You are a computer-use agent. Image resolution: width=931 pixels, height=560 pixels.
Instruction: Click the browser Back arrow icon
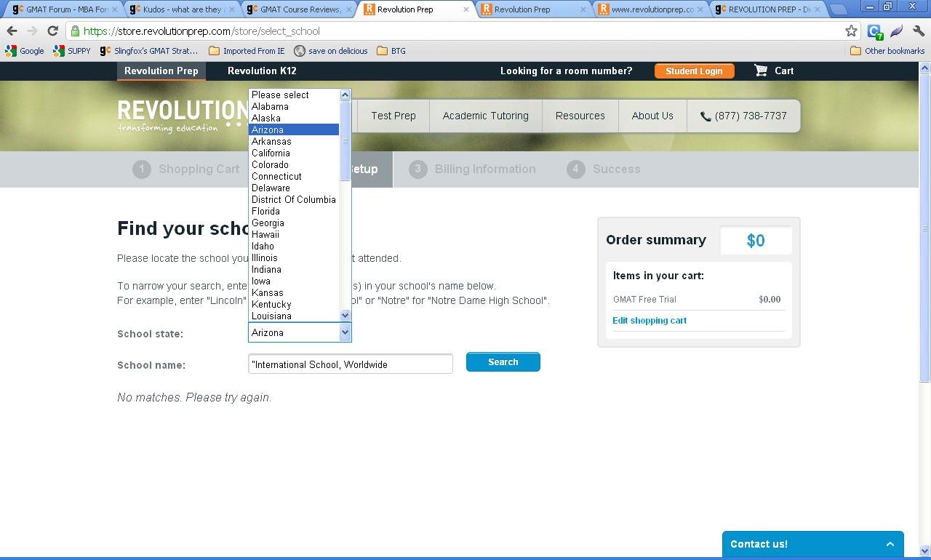click(12, 31)
